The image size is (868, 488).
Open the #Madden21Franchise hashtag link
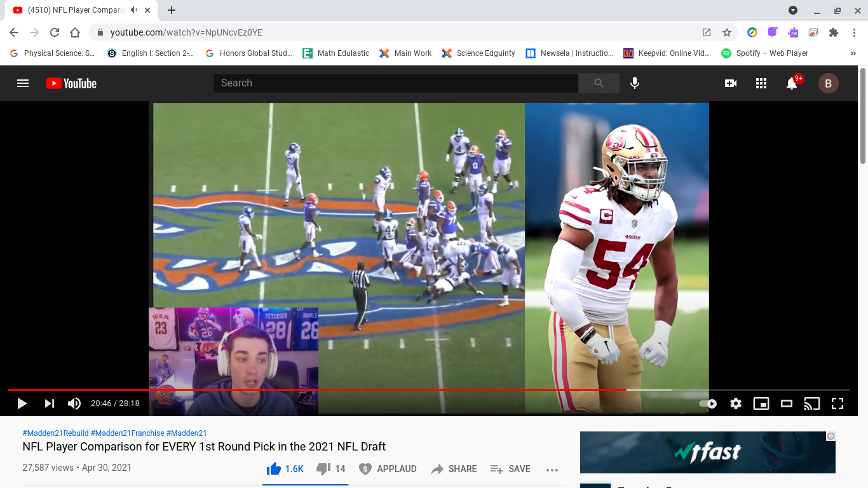click(128, 433)
